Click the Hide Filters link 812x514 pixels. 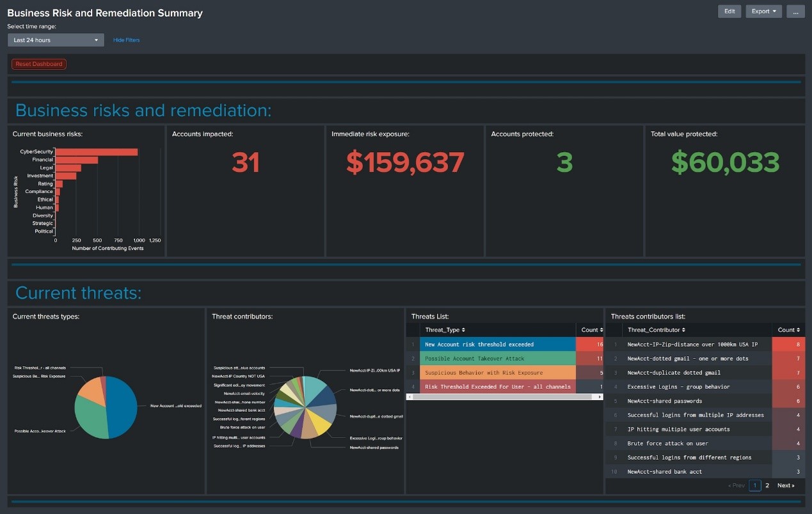[x=126, y=40]
